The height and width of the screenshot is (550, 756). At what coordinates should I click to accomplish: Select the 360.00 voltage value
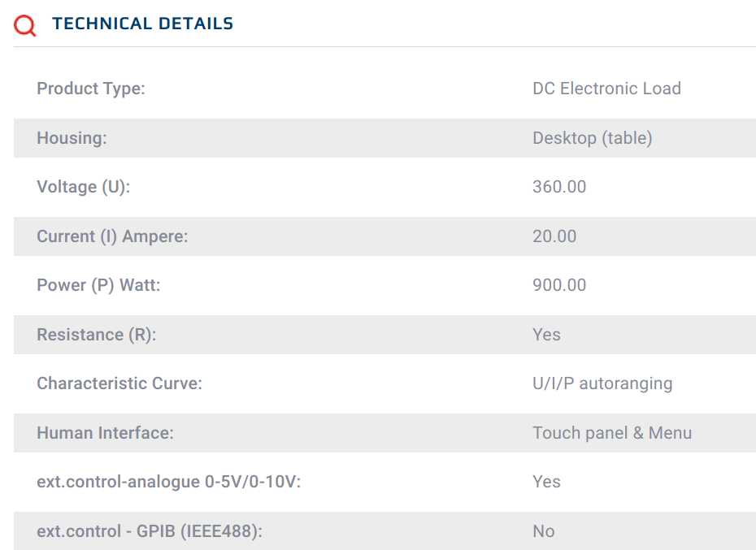click(x=559, y=187)
